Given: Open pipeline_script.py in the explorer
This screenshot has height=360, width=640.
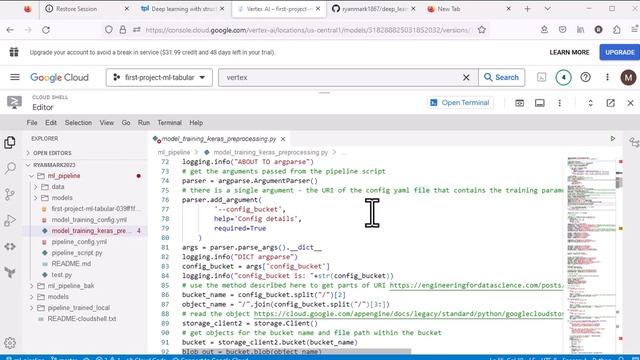Looking at the screenshot, I should (77, 253).
